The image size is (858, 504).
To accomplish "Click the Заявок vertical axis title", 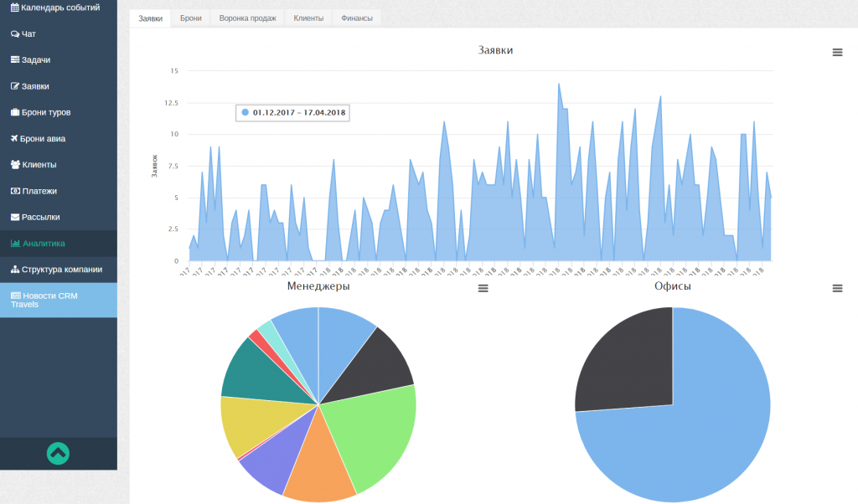I will click(154, 166).
